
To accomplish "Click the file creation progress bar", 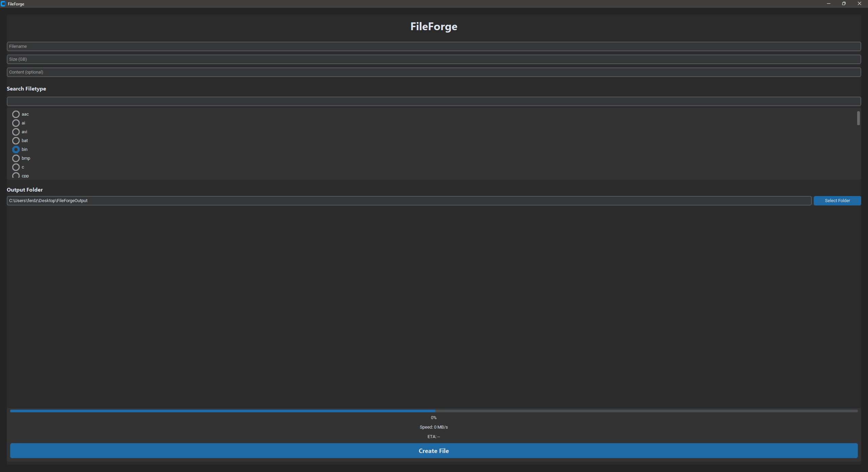I will 434,411.
